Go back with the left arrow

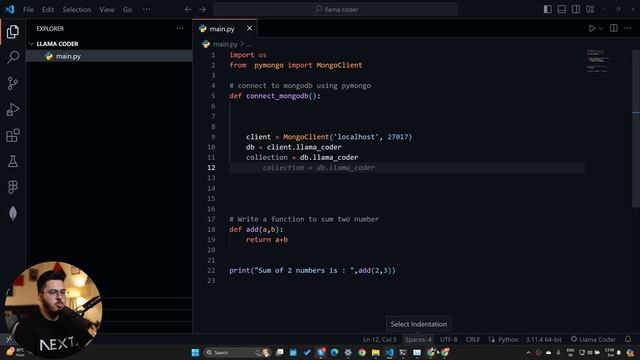(x=188, y=9)
